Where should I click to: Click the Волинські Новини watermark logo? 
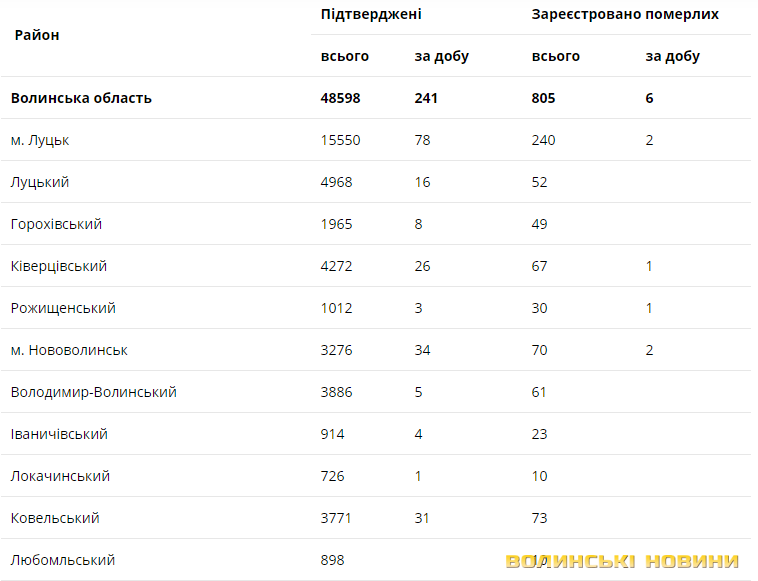pos(622,561)
